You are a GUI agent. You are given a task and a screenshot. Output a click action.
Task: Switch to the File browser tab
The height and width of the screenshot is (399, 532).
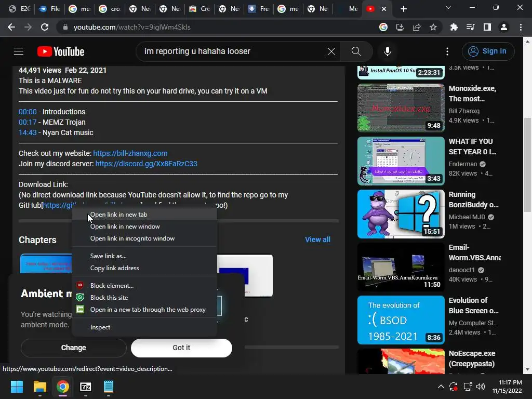[x=49, y=9]
